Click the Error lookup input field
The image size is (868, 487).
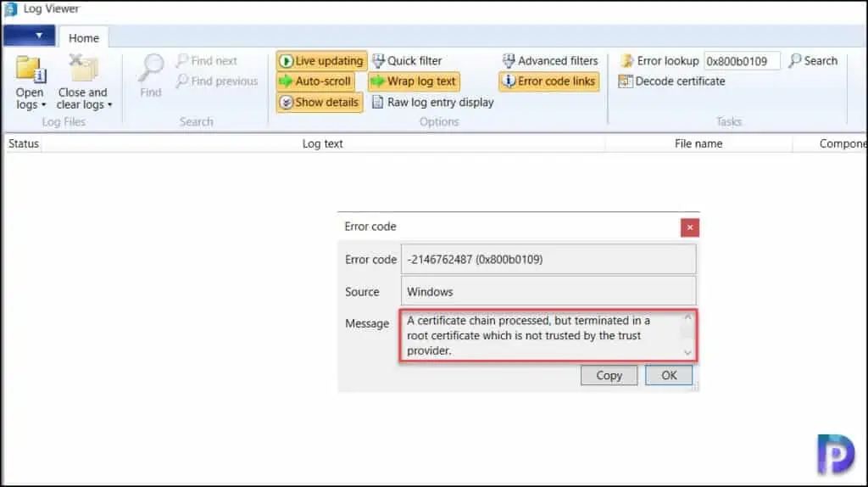click(x=742, y=61)
